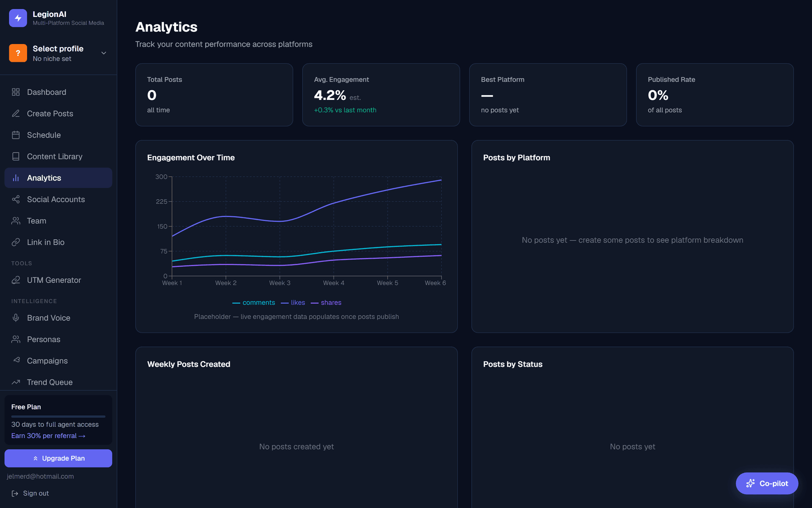812x508 pixels.
Task: Click the 30 days to full agent access text
Action: (55, 424)
